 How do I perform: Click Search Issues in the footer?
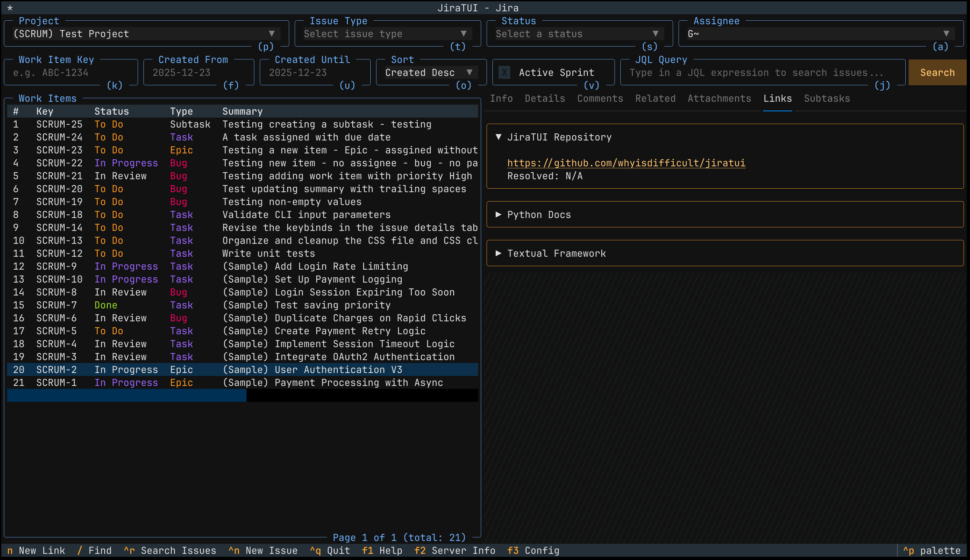pyautogui.click(x=170, y=550)
